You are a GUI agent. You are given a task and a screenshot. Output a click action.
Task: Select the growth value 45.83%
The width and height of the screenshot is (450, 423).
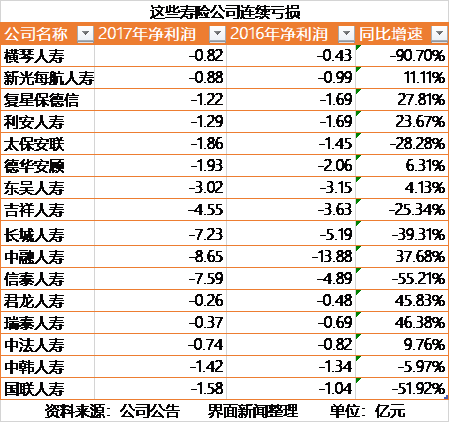click(x=420, y=300)
